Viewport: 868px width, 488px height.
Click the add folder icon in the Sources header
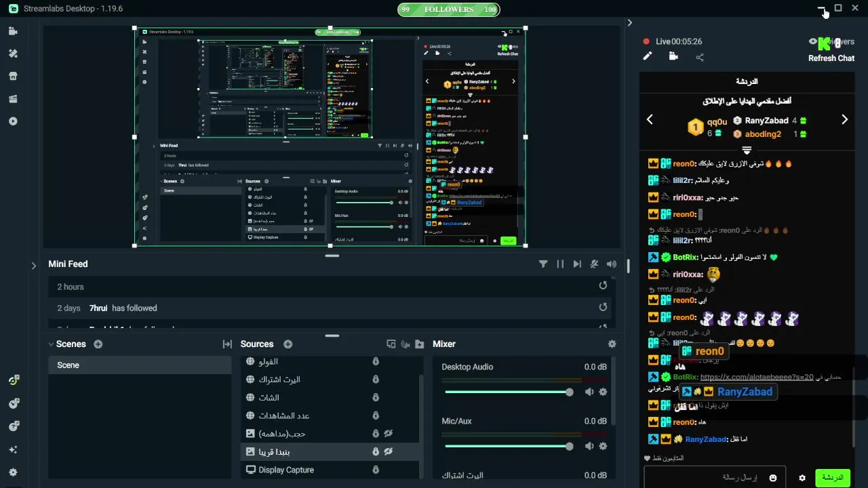420,344
